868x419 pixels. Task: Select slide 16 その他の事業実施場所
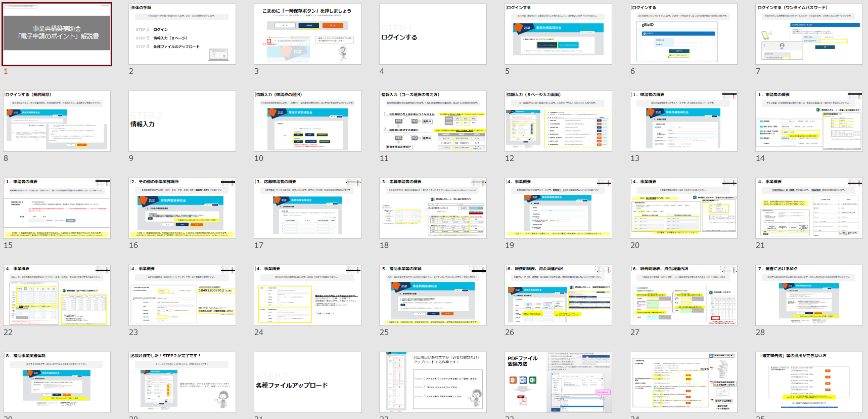(x=182, y=208)
